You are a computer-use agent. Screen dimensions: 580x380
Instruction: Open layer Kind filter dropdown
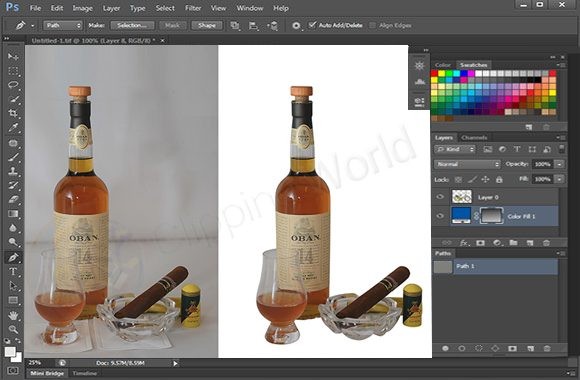[455, 149]
